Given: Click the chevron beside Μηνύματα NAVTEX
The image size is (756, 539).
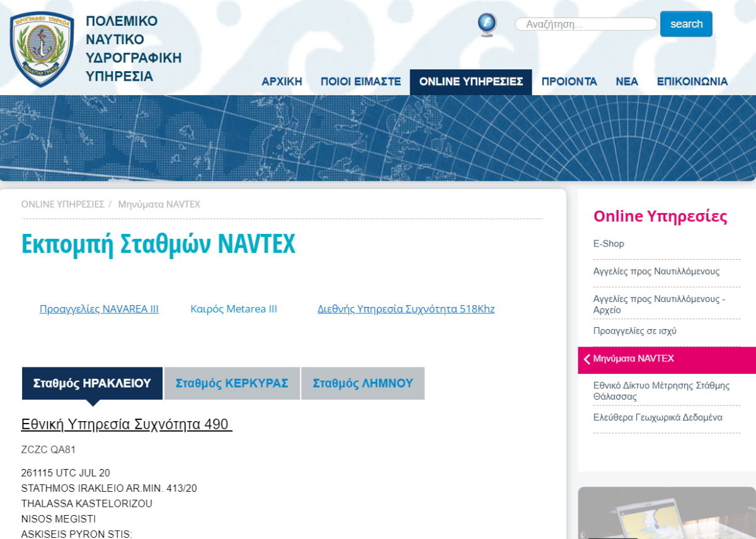Looking at the screenshot, I should click(x=587, y=359).
